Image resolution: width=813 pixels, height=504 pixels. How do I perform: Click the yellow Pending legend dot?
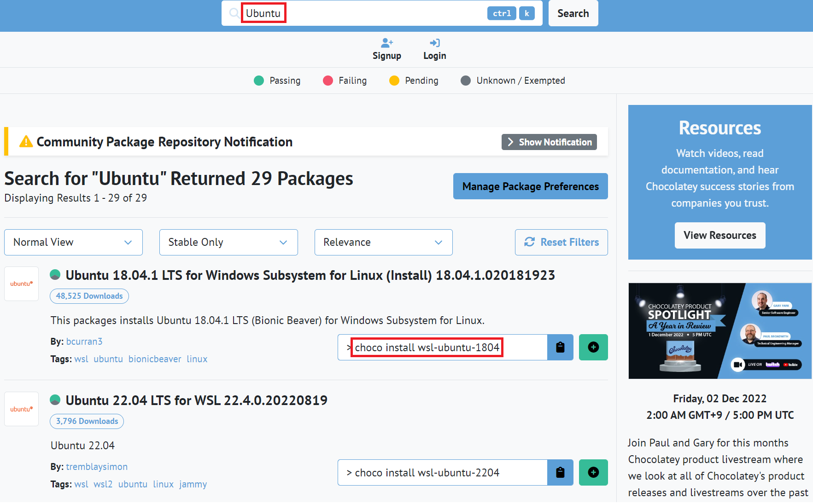[x=394, y=81]
